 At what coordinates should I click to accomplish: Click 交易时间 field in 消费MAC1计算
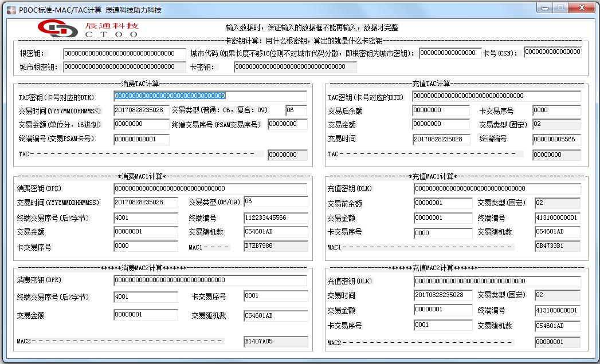coord(146,203)
